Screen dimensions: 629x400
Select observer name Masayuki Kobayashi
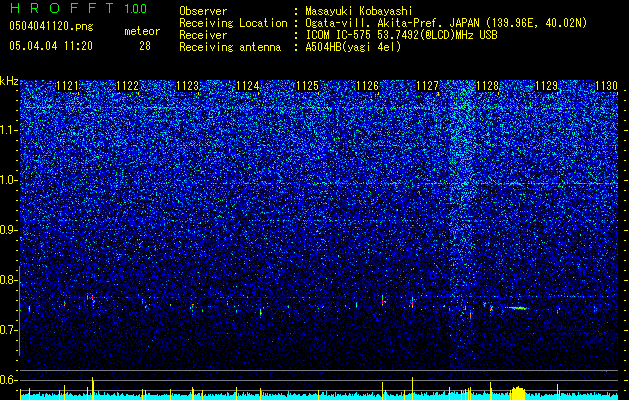tap(359, 11)
